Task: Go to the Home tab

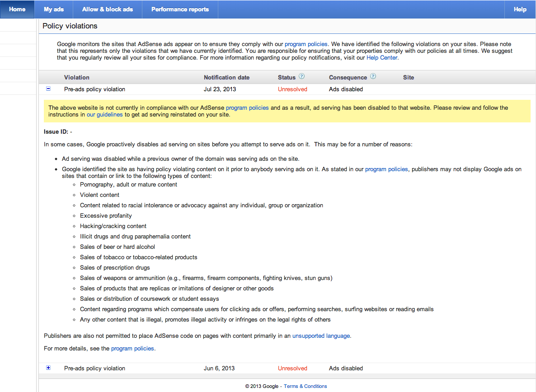Action: pos(17,9)
